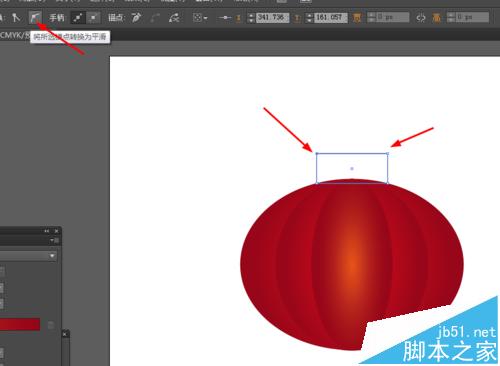Select top-right anchor of the rectangle

[x=387, y=154]
